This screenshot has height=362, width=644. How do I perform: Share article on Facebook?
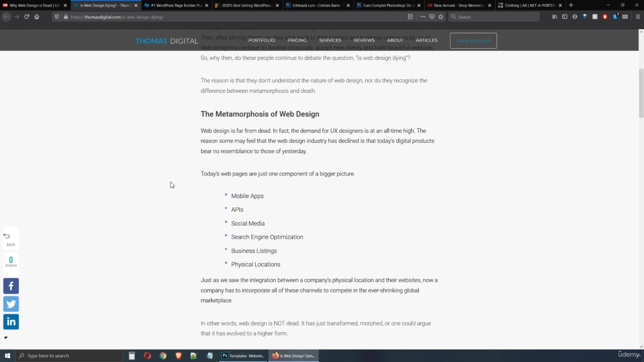pyautogui.click(x=11, y=286)
